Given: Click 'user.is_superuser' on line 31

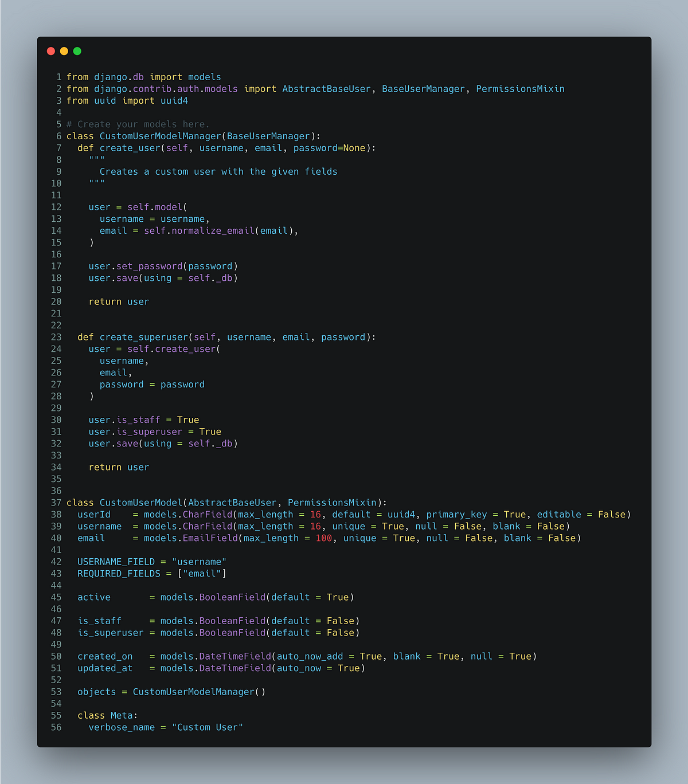Looking at the screenshot, I should 135,432.
